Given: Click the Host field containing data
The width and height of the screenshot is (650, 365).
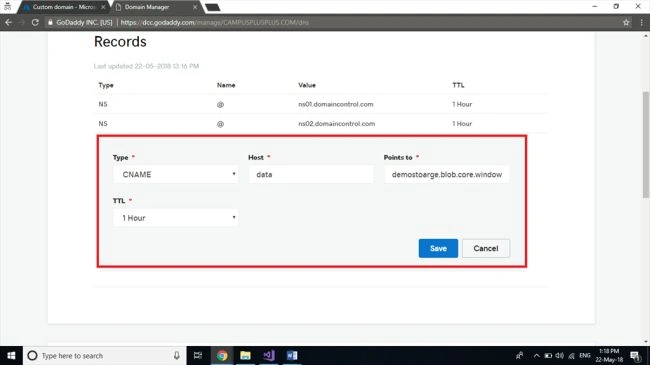Looking at the screenshot, I should click(x=311, y=175).
